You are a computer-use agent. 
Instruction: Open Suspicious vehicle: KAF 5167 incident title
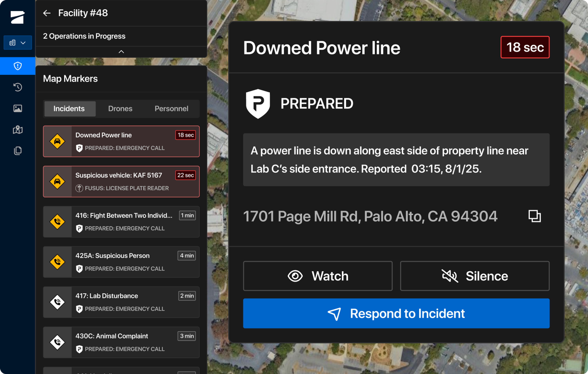tap(119, 175)
